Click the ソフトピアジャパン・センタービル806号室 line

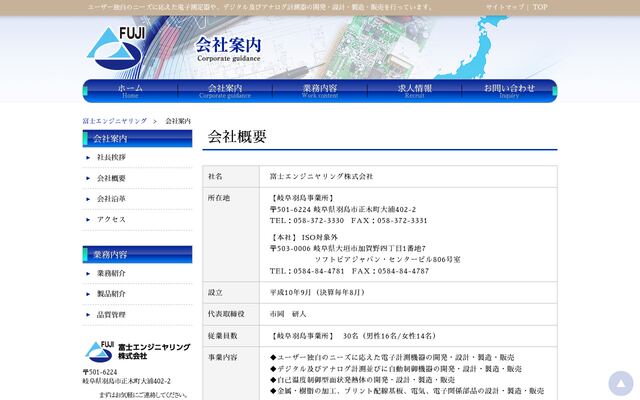(x=387, y=260)
